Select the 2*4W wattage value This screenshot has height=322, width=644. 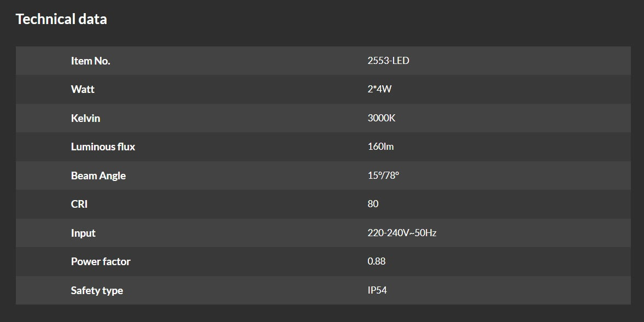point(379,89)
